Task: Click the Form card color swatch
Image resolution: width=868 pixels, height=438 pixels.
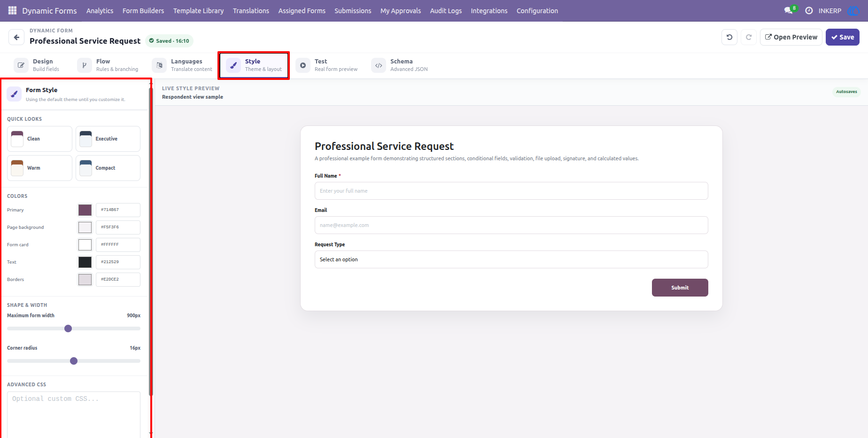Action: (85, 245)
